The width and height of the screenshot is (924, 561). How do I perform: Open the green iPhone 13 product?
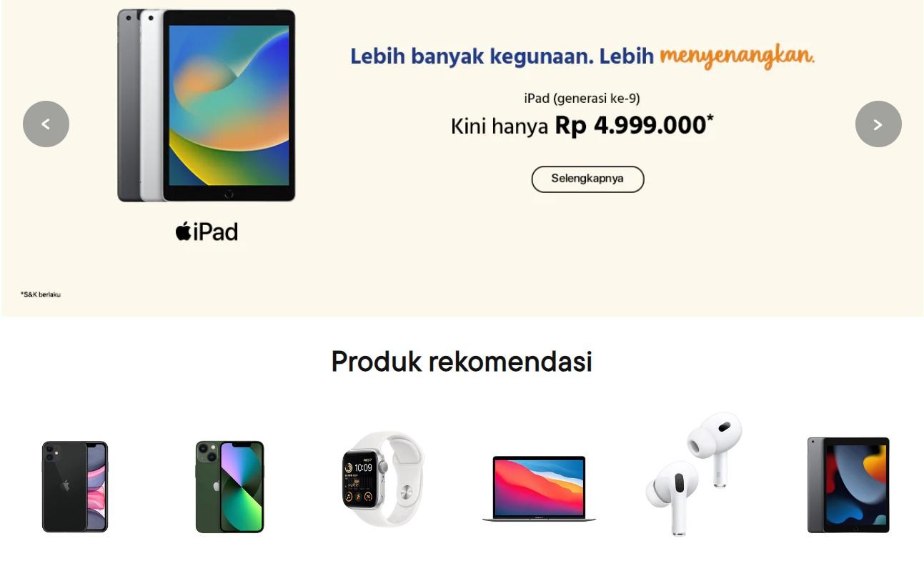229,487
